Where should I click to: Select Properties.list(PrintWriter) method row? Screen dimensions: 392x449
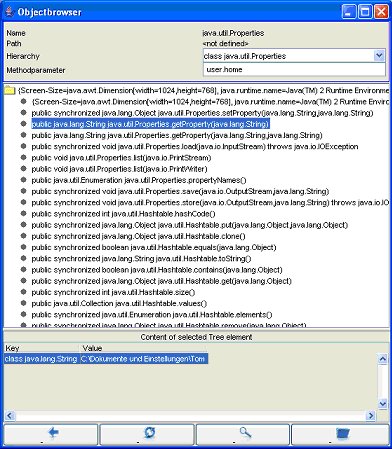(x=119, y=169)
